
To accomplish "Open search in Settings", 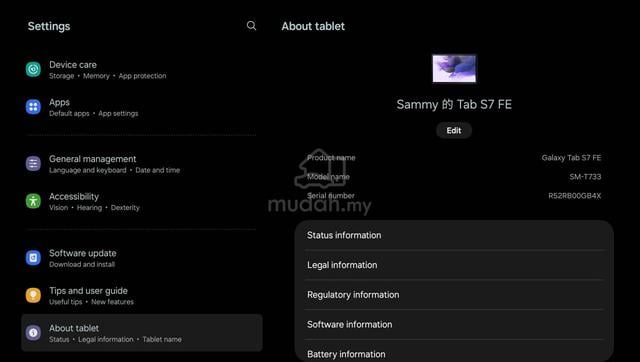I will (x=251, y=26).
